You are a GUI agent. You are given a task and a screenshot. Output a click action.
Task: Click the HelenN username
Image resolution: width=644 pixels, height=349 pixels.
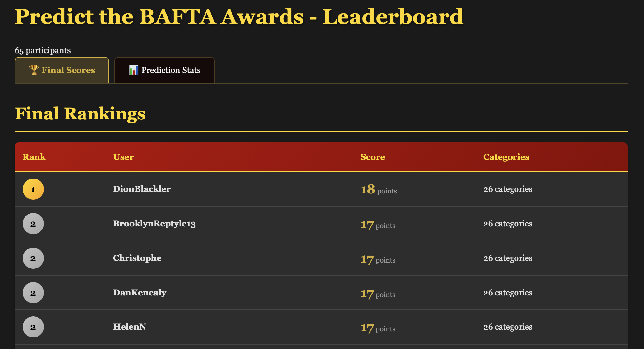[130, 327]
